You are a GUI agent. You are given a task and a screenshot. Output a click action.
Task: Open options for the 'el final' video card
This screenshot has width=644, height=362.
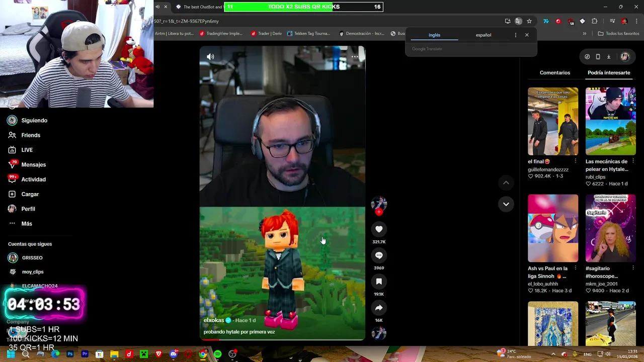pos(576,161)
